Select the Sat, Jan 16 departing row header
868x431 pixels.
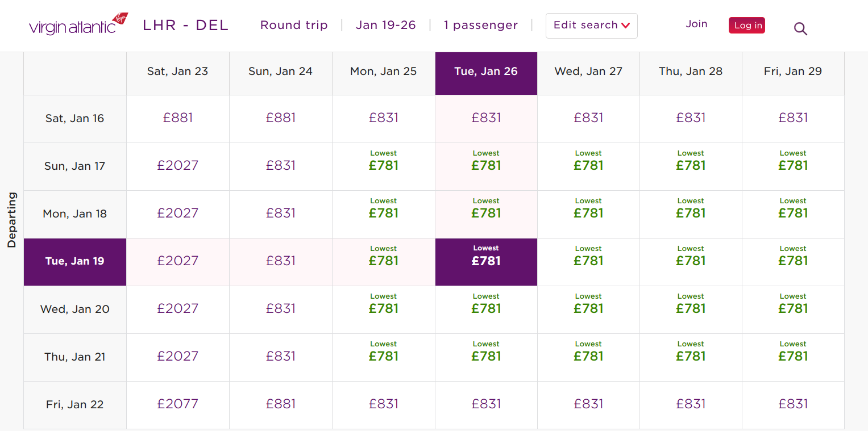coord(75,119)
